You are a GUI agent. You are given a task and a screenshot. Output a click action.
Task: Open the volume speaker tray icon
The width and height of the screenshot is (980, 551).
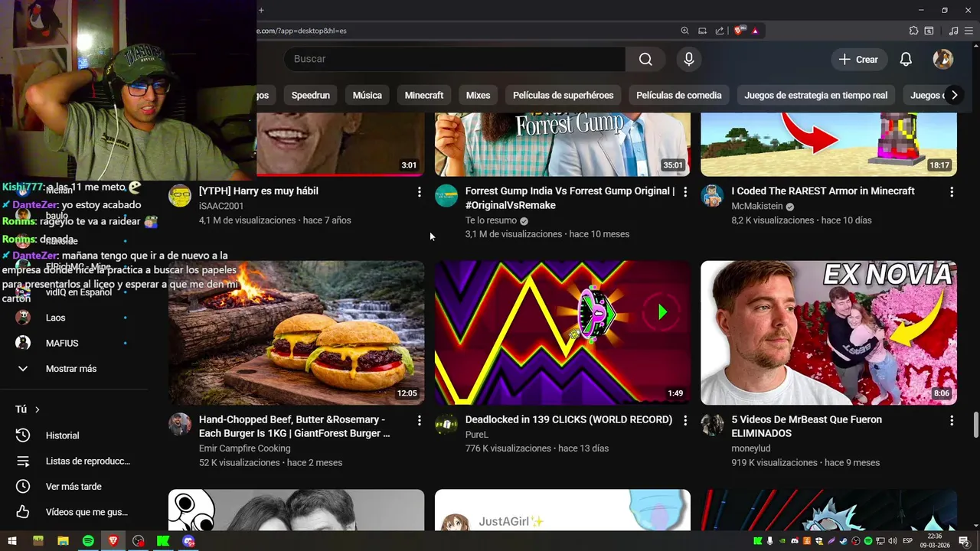891,541
